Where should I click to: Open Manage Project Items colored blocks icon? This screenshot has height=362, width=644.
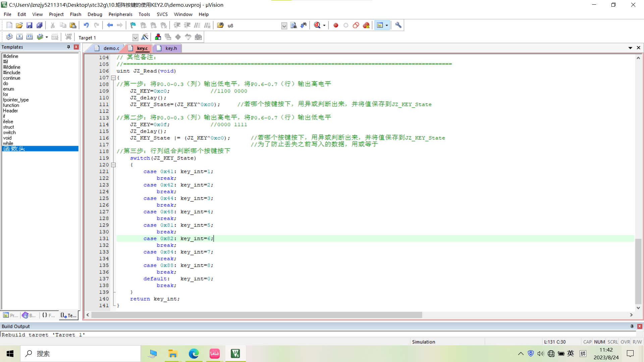point(158,37)
